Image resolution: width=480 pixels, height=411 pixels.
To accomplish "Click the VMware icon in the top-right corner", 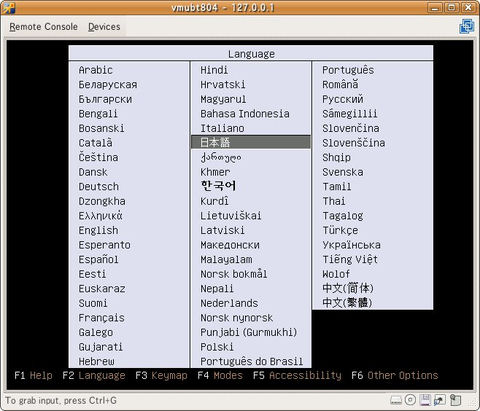I will (467, 26).
